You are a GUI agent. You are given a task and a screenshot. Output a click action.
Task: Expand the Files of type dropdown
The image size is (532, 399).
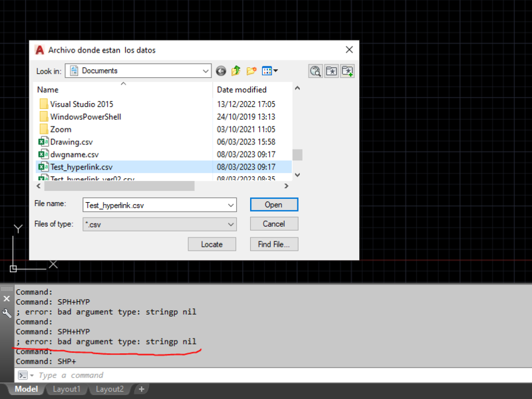(x=231, y=224)
